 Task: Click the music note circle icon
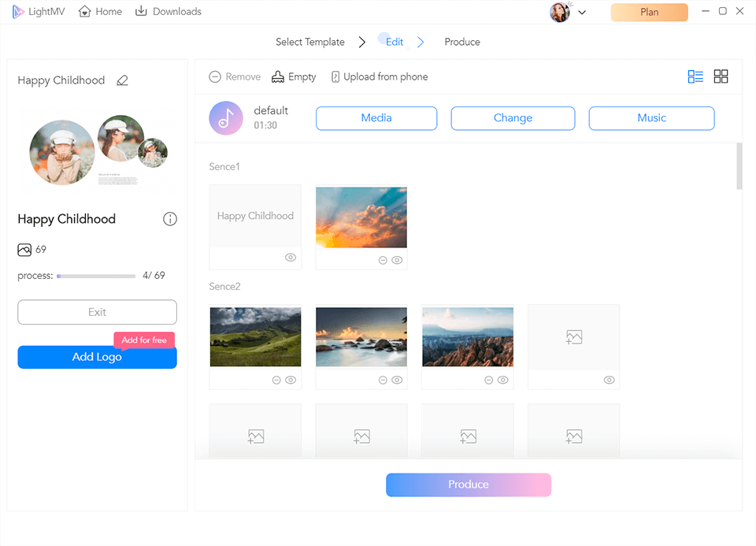[x=226, y=118]
